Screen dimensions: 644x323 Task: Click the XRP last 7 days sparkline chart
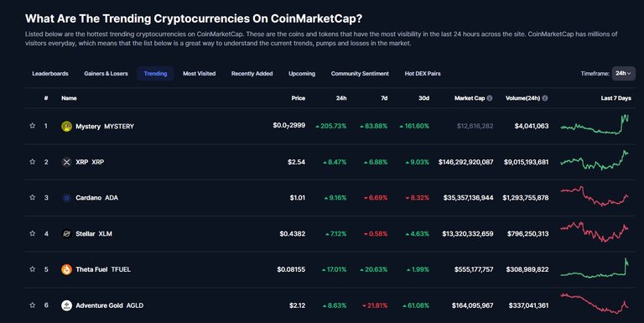pyautogui.click(x=595, y=161)
